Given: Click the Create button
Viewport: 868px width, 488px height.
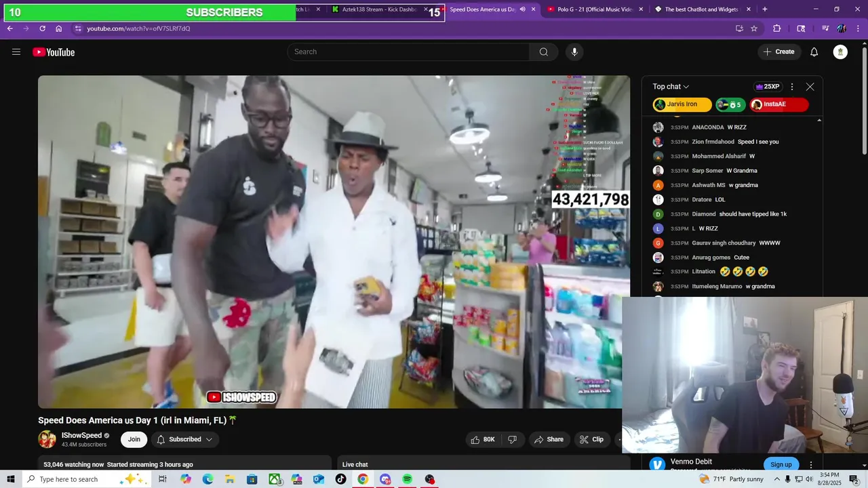Looking at the screenshot, I should click(x=778, y=52).
